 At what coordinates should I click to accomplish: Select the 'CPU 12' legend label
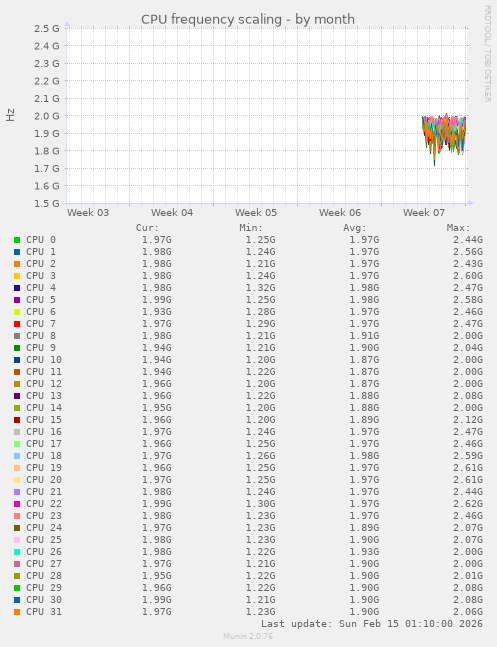point(44,384)
